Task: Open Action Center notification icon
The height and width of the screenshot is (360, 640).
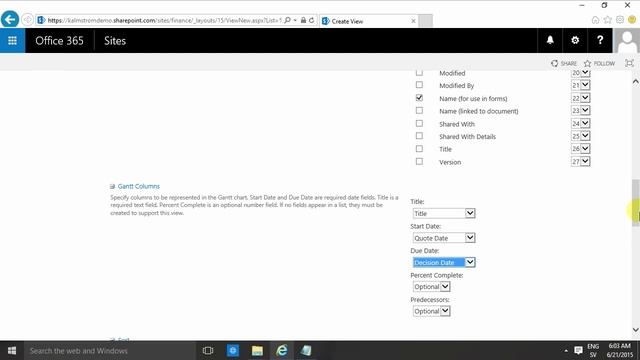Action: 578,351
